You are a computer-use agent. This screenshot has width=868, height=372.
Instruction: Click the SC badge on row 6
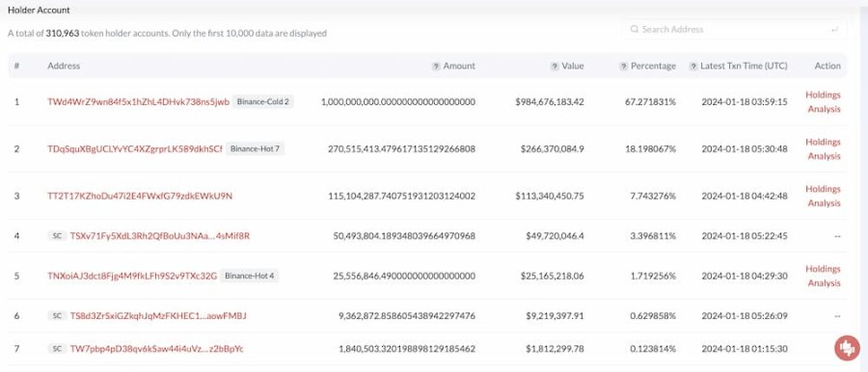pos(57,315)
